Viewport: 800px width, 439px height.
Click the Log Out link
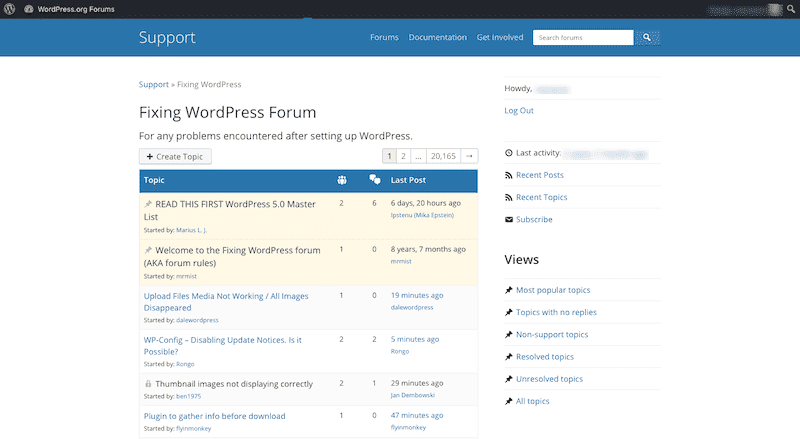pyautogui.click(x=518, y=111)
